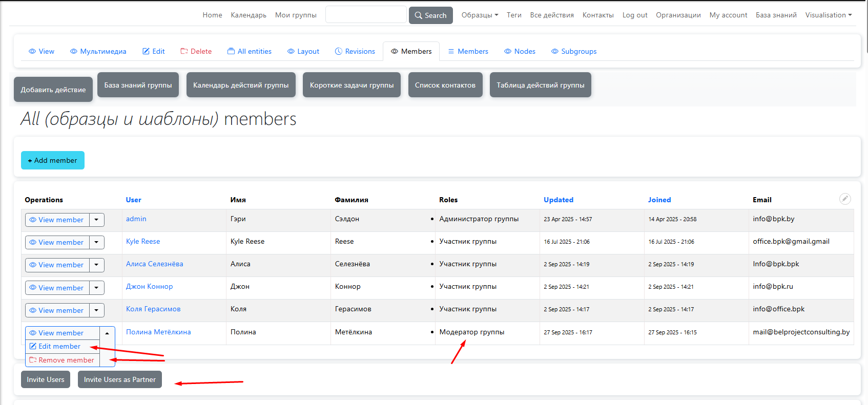Viewport: 868px width, 405px height.
Task: Sort the table by Updated column
Action: pyautogui.click(x=558, y=200)
